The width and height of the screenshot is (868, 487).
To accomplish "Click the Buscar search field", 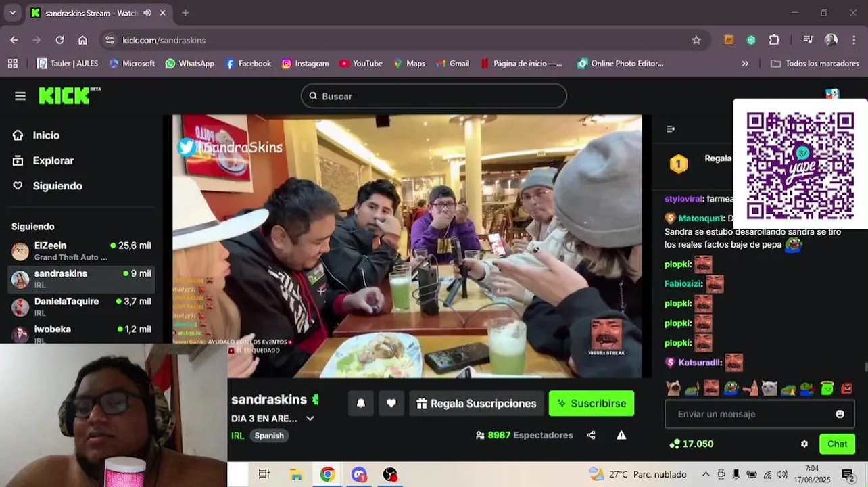I will coord(433,96).
